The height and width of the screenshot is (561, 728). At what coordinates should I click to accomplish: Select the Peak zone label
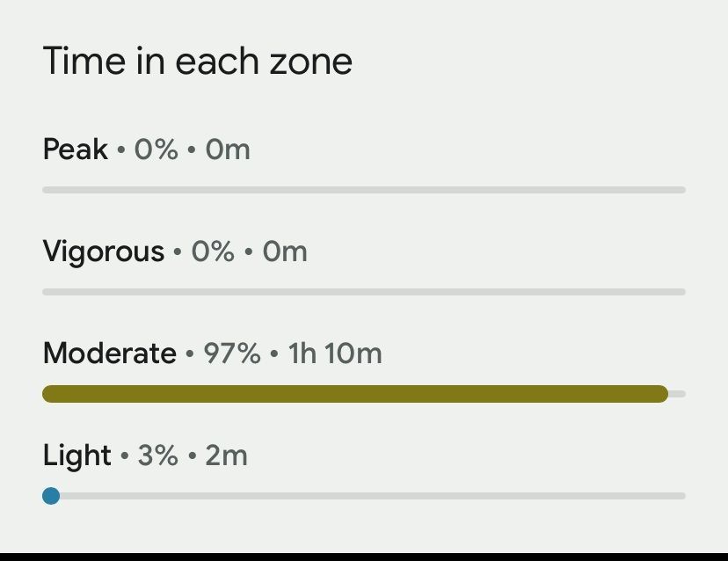click(75, 149)
